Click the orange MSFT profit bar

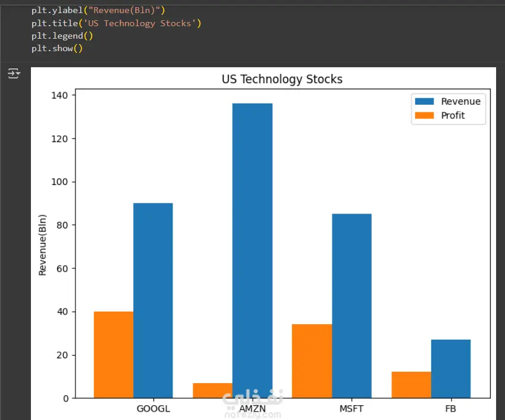pyautogui.click(x=312, y=361)
